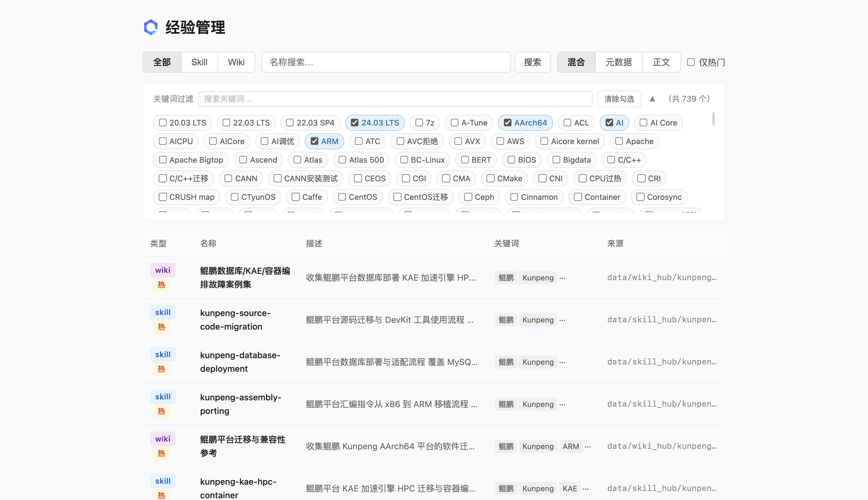This screenshot has width=868, height=500.
Task: Click the 关键词 column header
Action: pyautogui.click(x=506, y=243)
